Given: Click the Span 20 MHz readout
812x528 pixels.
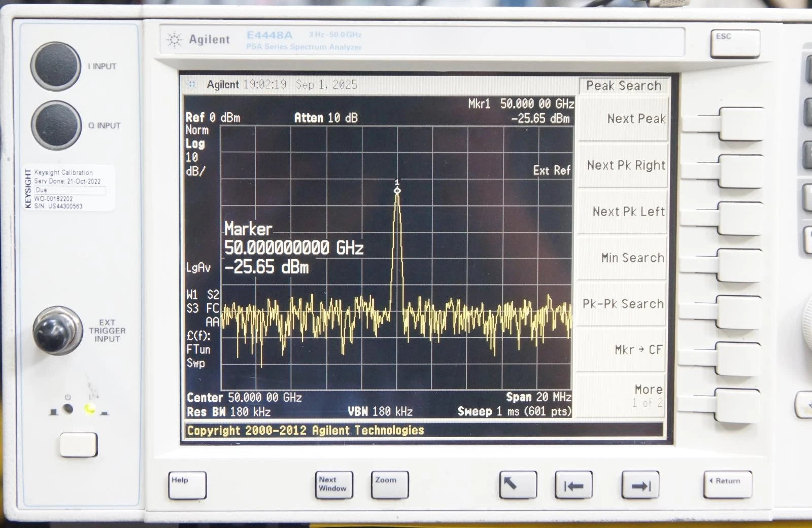Looking at the screenshot, I should 538,397.
